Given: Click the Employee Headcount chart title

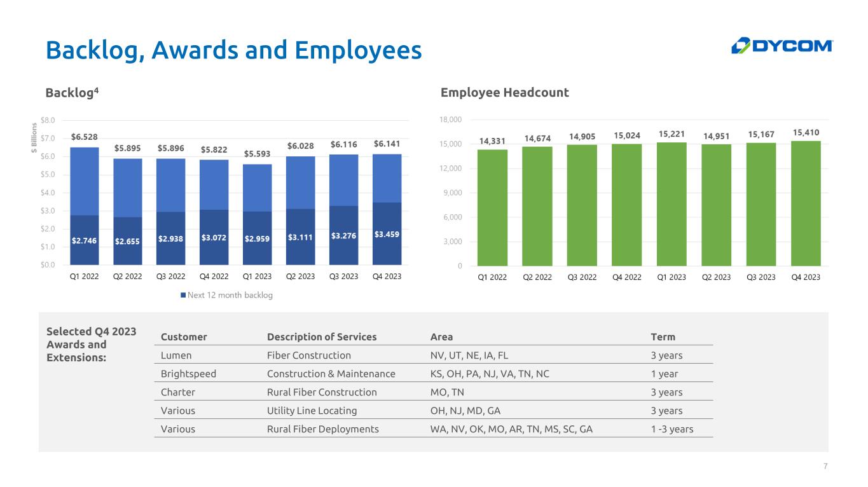Looking at the screenshot, I should (x=504, y=93).
